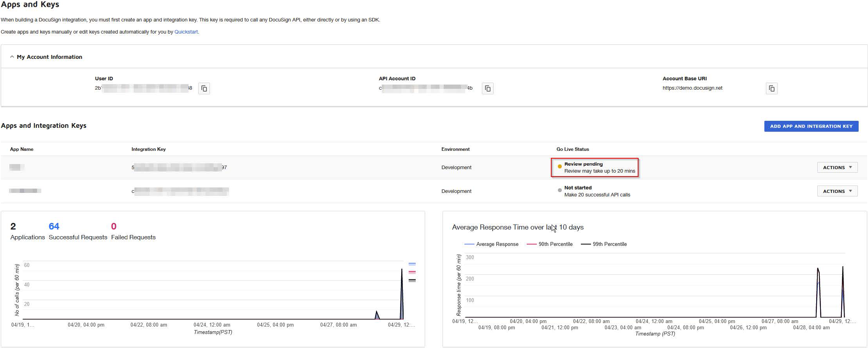Click the gray Not started status dot
The image size is (868, 348).
(560, 190)
